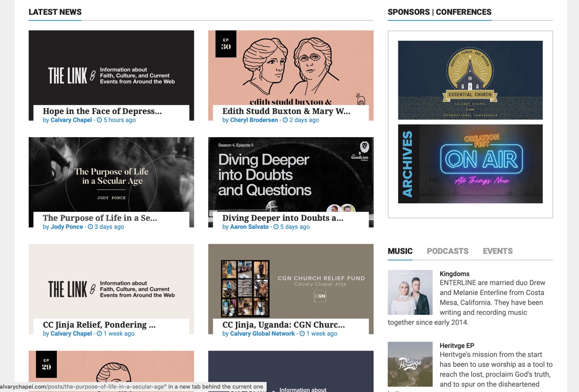Open the Creation Fest On Air archives banner
The width and height of the screenshot is (579, 392).
click(x=470, y=164)
